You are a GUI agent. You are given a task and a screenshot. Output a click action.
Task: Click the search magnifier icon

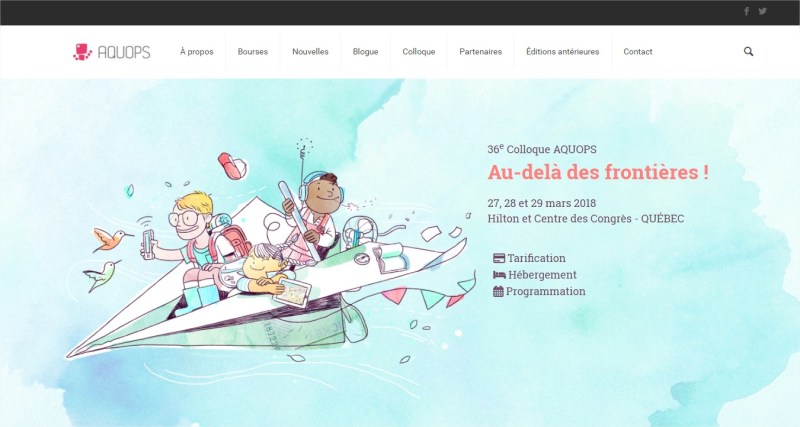pyautogui.click(x=748, y=52)
